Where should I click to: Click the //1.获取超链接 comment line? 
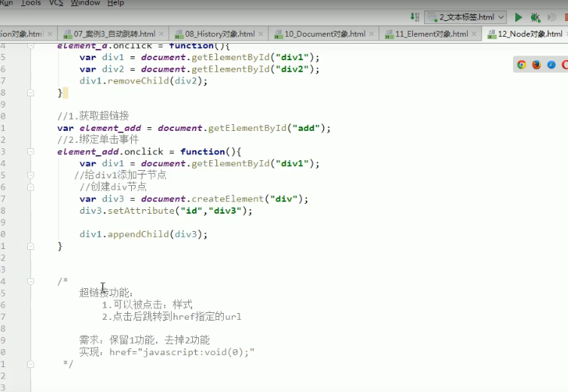click(x=93, y=116)
